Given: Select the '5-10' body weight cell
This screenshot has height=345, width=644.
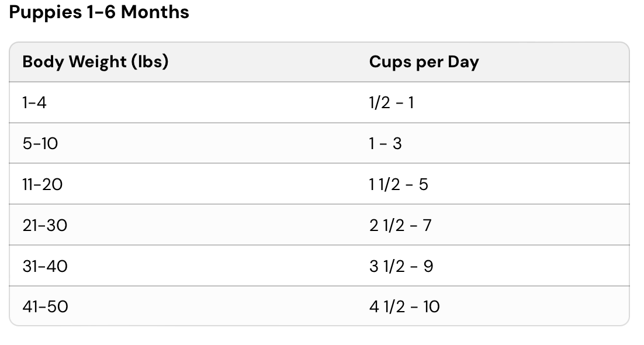Looking at the screenshot, I should click(x=40, y=144).
